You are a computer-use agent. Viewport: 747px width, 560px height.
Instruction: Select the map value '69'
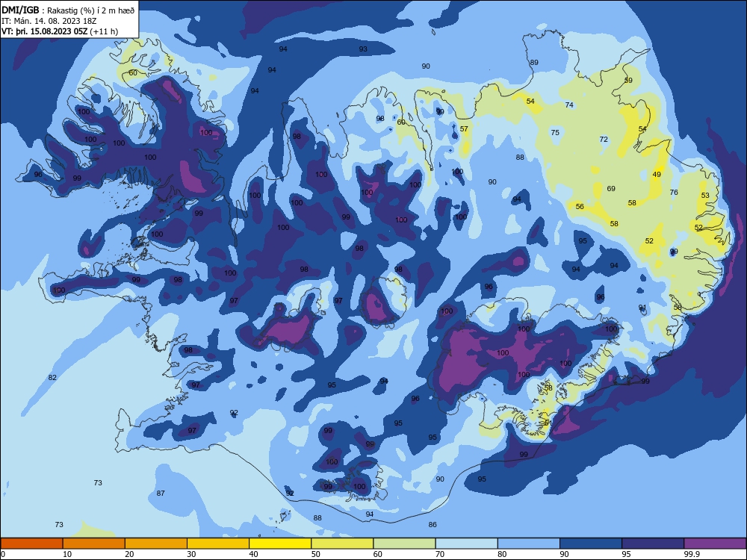click(x=611, y=189)
